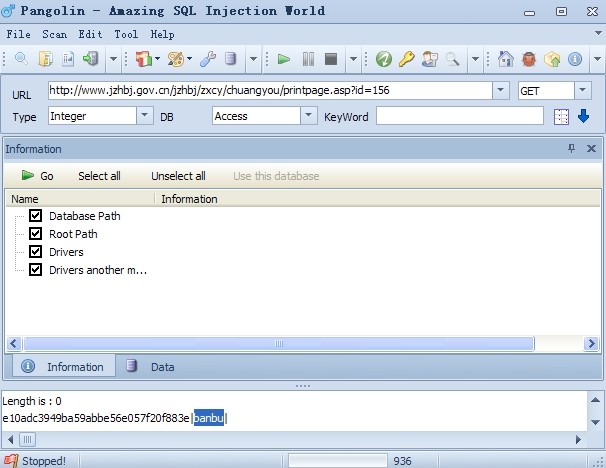The height and width of the screenshot is (468, 606).
Task: Click the user accounts icon
Action: pos(430,59)
